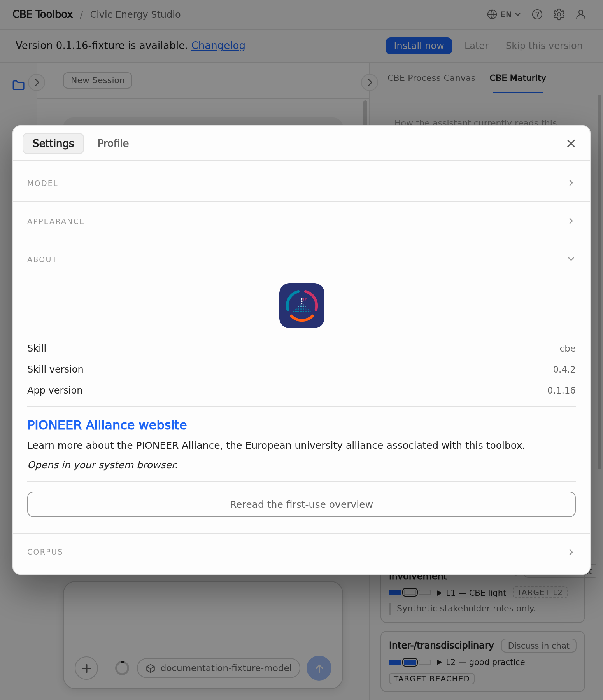The width and height of the screenshot is (603, 700).
Task: Click the TARGET REACHED badge
Action: tap(432, 679)
